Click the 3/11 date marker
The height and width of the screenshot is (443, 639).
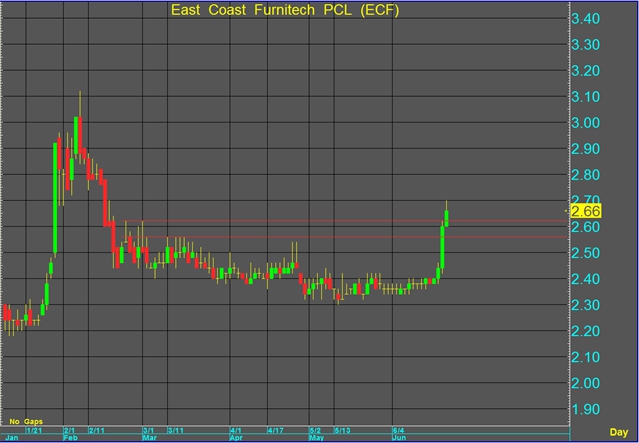click(x=176, y=430)
